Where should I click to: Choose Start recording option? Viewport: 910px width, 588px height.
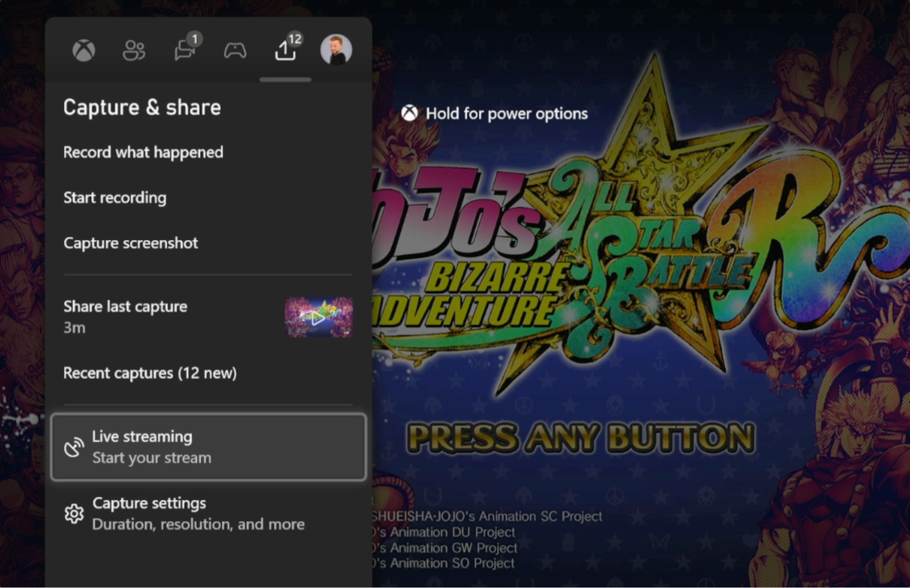click(115, 198)
